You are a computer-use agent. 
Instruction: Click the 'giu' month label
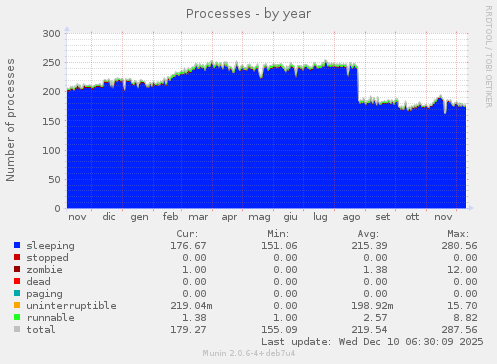(x=290, y=218)
